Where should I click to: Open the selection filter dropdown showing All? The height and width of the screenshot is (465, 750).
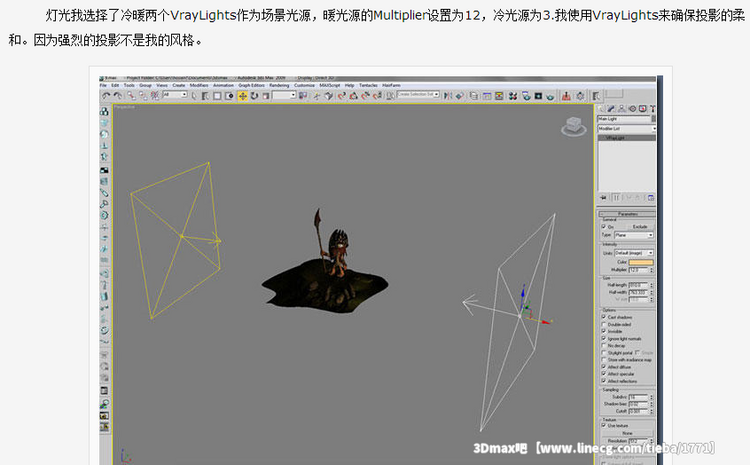(175, 95)
